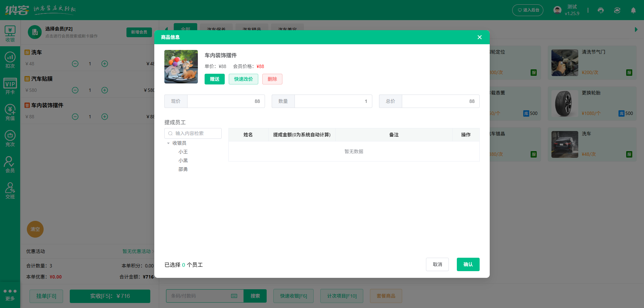
Task: Click the customer service headset icon
Action: pyautogui.click(x=600, y=10)
